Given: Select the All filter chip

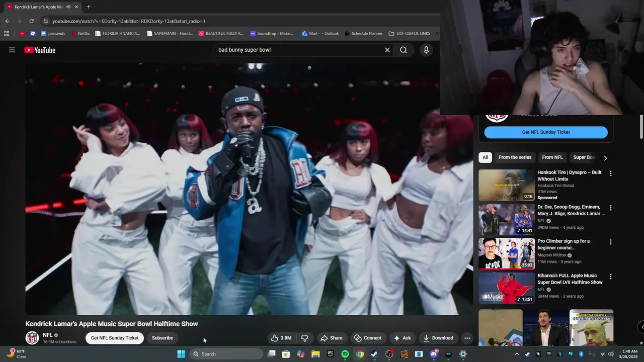Looking at the screenshot, I should pos(486,157).
